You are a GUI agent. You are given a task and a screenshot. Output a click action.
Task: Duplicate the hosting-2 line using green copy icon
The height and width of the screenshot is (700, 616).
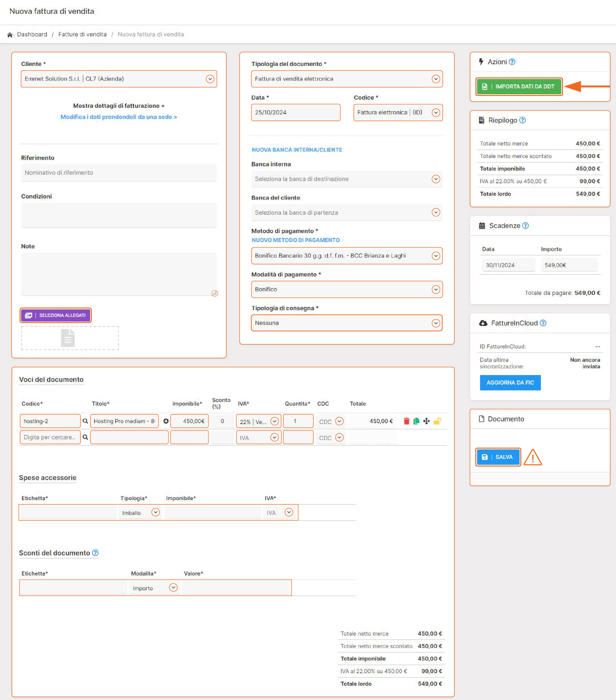[x=416, y=421]
